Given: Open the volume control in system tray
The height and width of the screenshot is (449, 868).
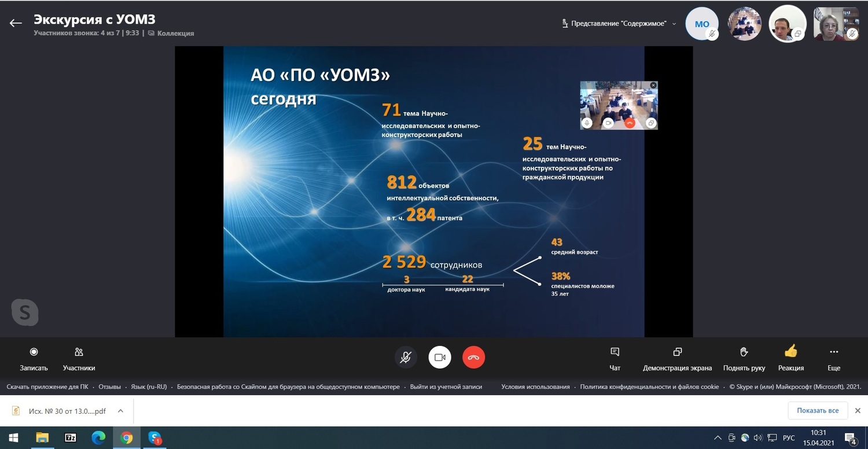Looking at the screenshot, I should [758, 438].
